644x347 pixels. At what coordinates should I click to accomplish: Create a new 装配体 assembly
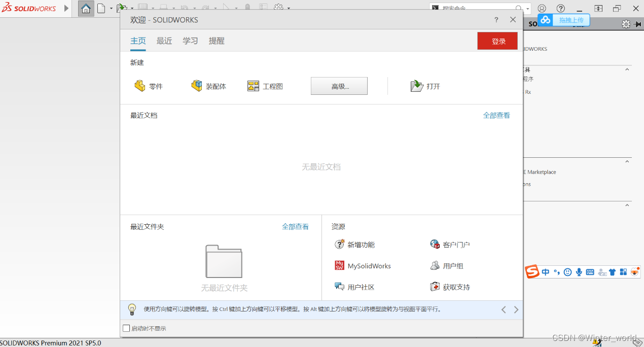208,86
